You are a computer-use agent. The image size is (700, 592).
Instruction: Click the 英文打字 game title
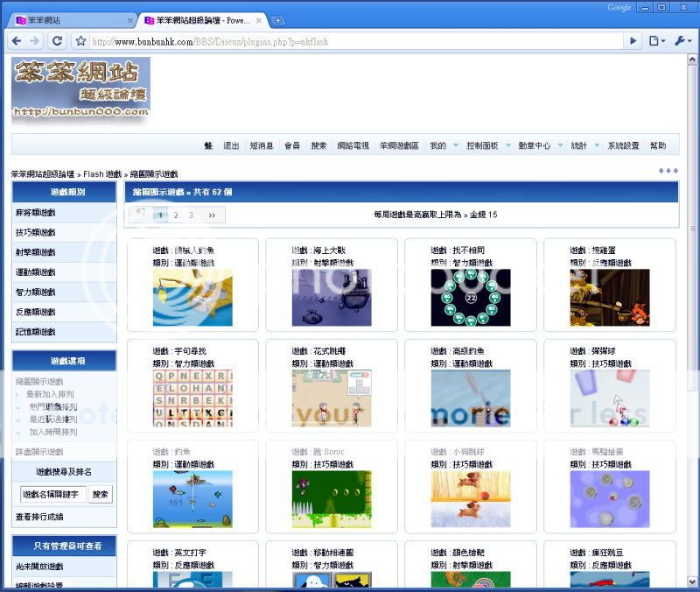(x=190, y=553)
